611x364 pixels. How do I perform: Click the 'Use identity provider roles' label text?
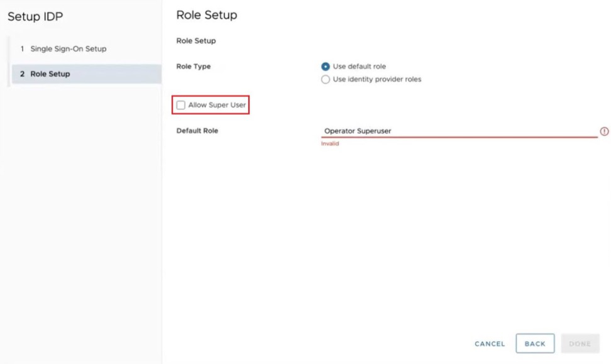pyautogui.click(x=377, y=80)
